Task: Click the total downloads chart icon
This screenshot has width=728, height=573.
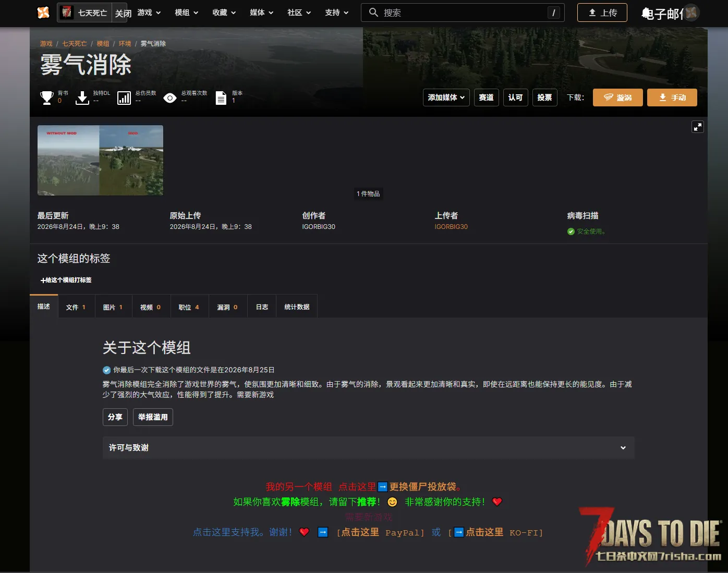Action: point(124,97)
